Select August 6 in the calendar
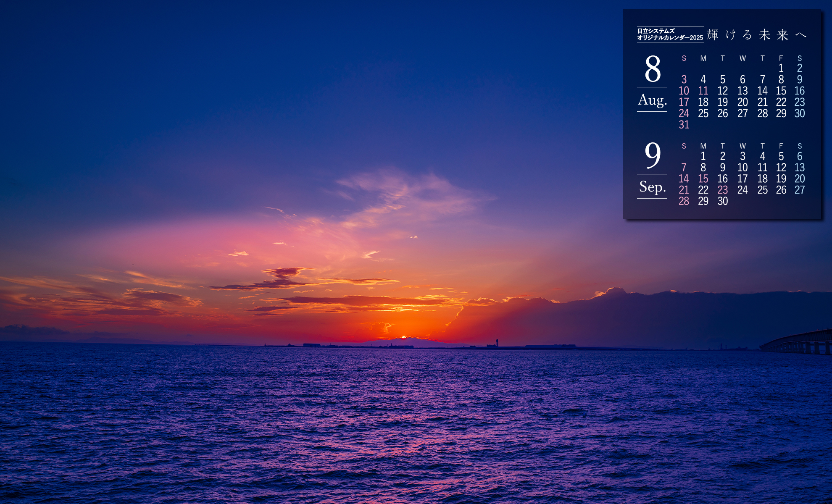Screen dimensions: 832x504 click(742, 79)
